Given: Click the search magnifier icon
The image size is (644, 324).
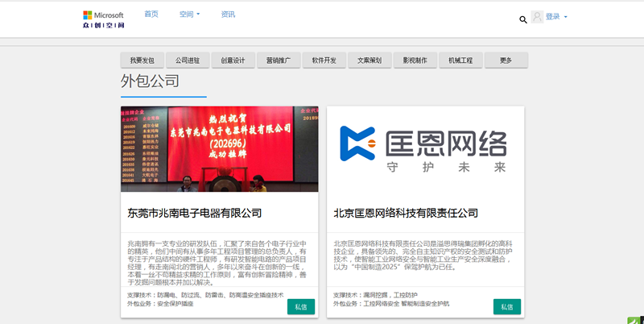Looking at the screenshot, I should pyautogui.click(x=523, y=19).
